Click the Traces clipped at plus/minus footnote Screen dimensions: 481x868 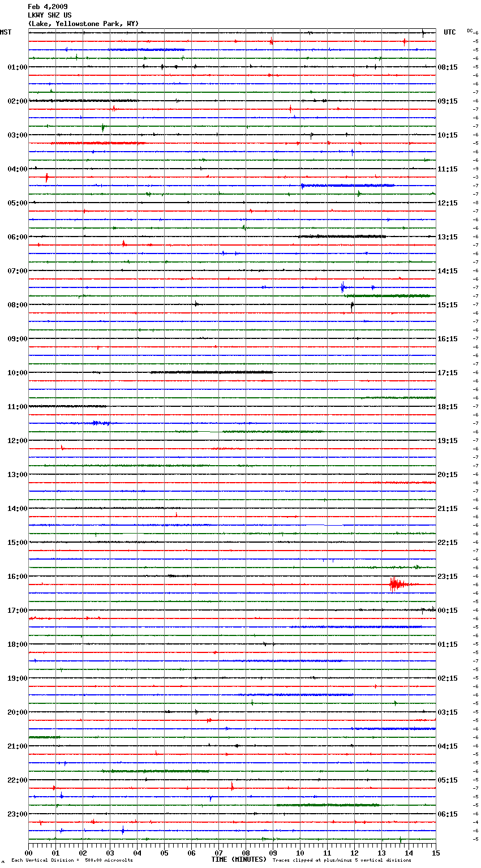tap(342, 861)
